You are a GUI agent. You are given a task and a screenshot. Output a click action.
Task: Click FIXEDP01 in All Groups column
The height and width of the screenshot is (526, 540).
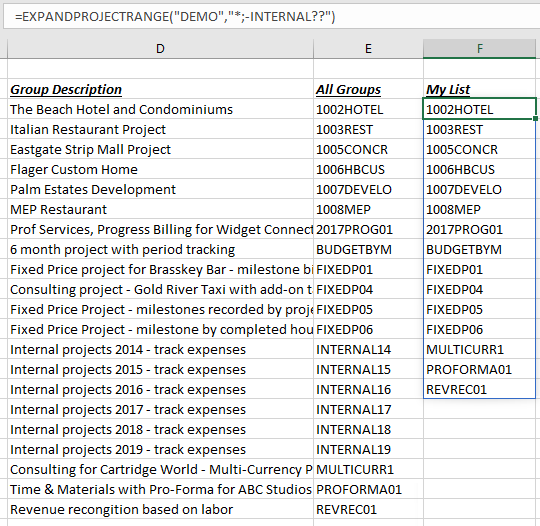click(x=368, y=269)
